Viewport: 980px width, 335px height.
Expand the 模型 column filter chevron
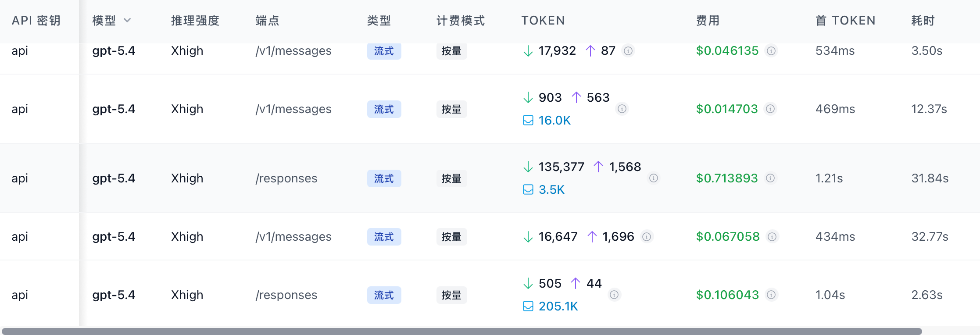(127, 20)
